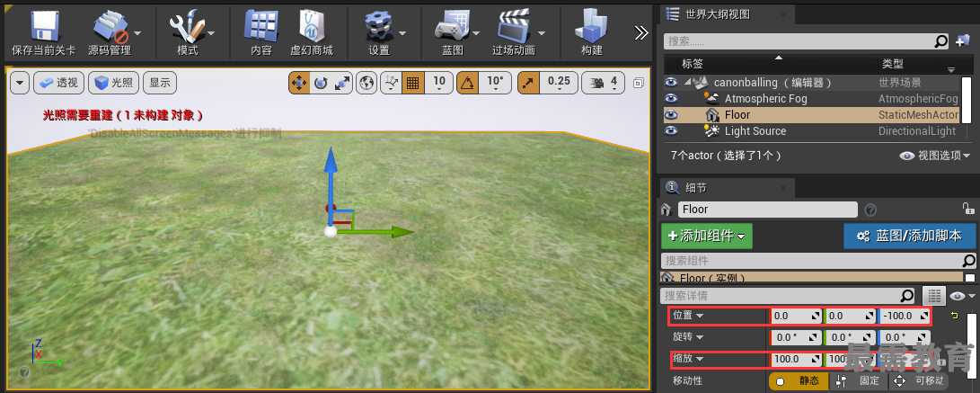Click the 显示 show button
The width and height of the screenshot is (980, 393).
tap(160, 83)
